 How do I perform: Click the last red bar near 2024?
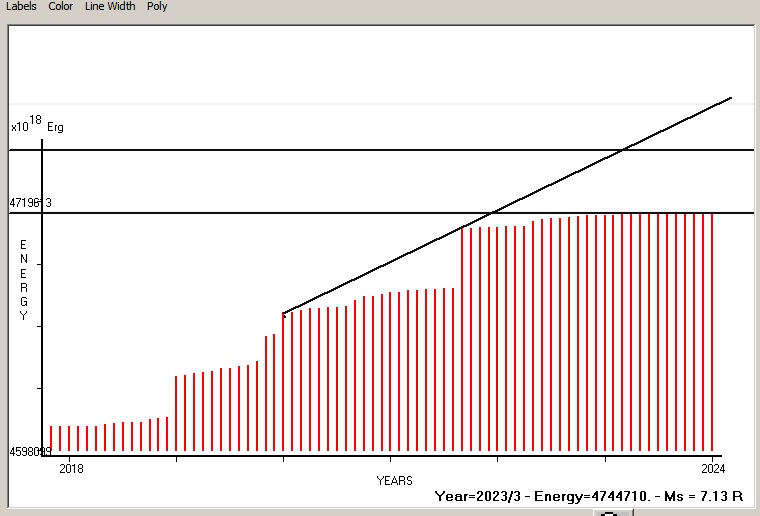point(712,332)
